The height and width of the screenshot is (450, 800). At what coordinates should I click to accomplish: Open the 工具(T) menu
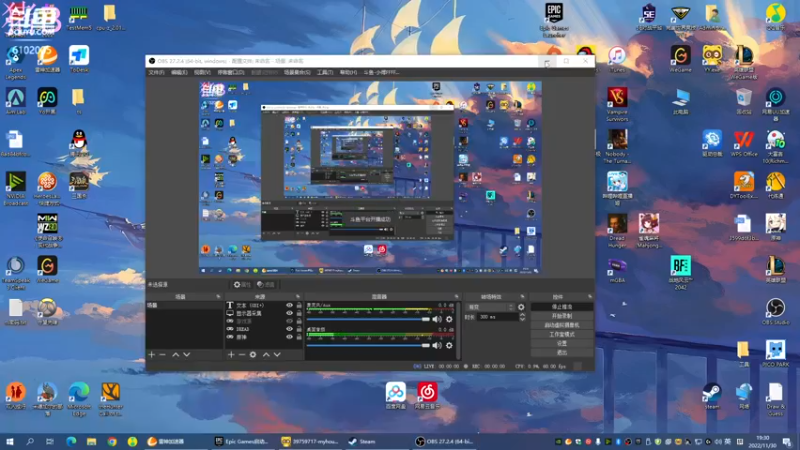tap(324, 72)
